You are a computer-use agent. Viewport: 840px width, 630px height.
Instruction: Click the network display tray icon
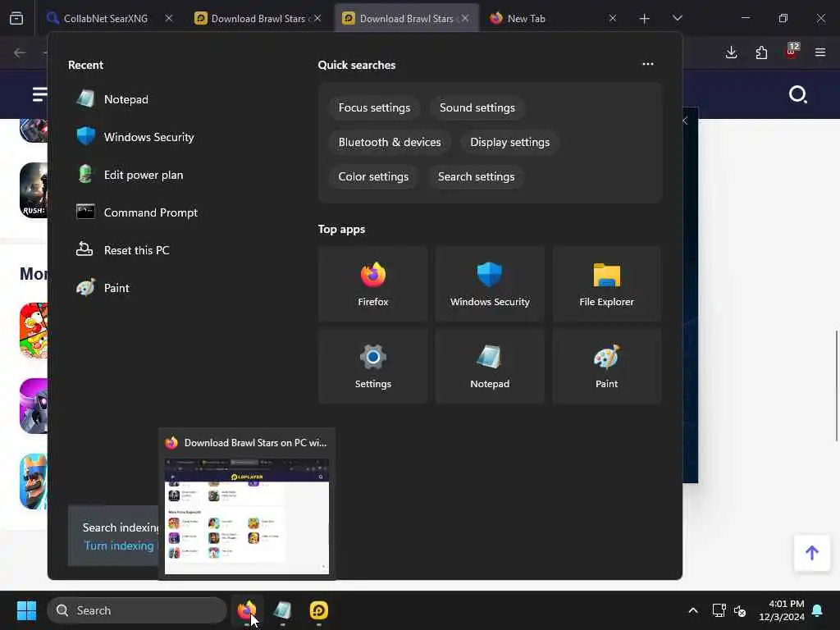tap(719, 610)
